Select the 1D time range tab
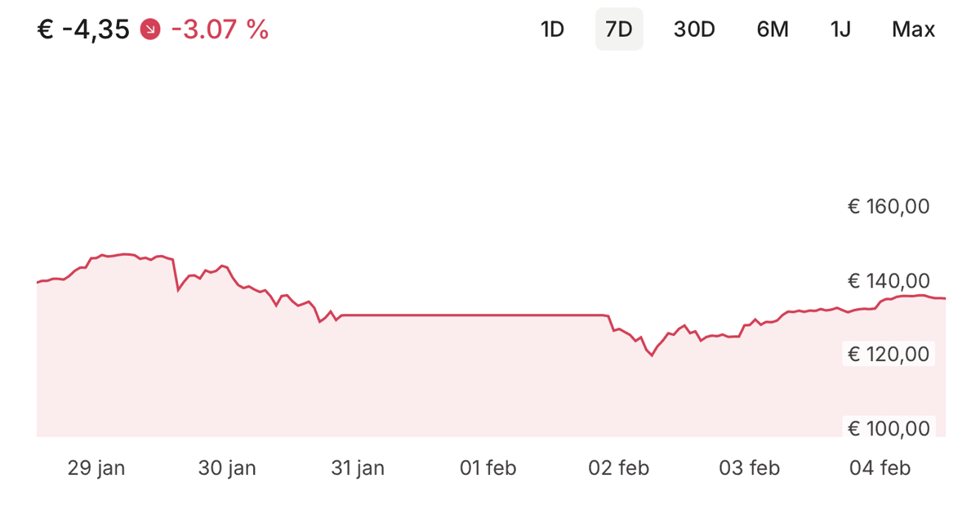This screenshot has height=514, width=980. (x=553, y=29)
